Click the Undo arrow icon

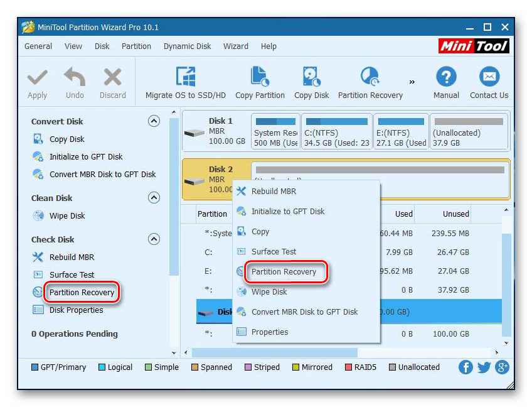pyautogui.click(x=75, y=78)
